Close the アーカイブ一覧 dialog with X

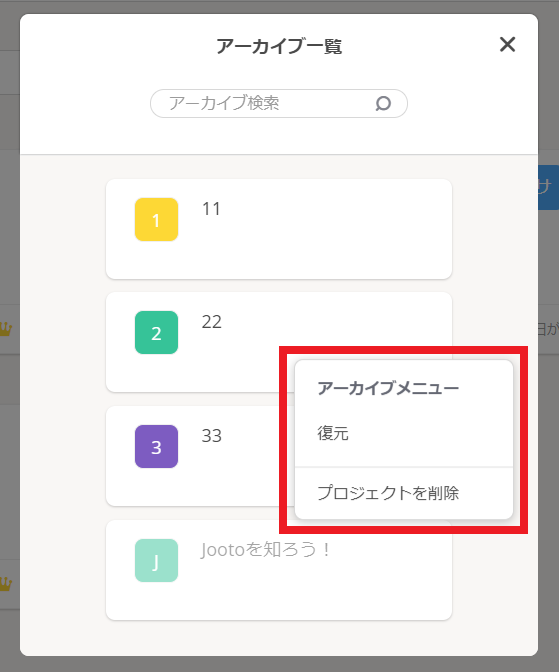point(507,44)
